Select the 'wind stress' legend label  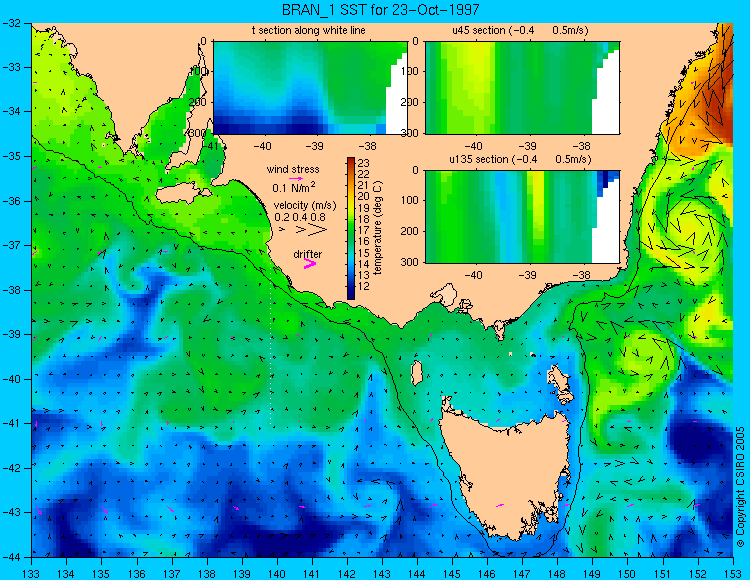[293, 169]
